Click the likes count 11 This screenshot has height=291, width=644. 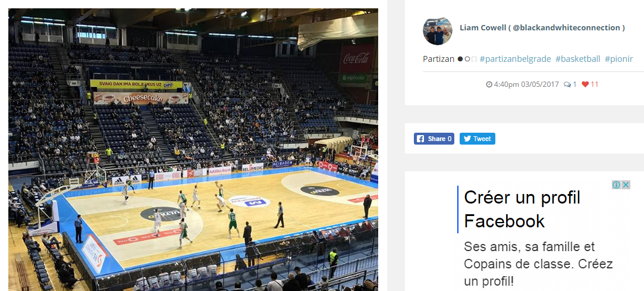pos(594,85)
